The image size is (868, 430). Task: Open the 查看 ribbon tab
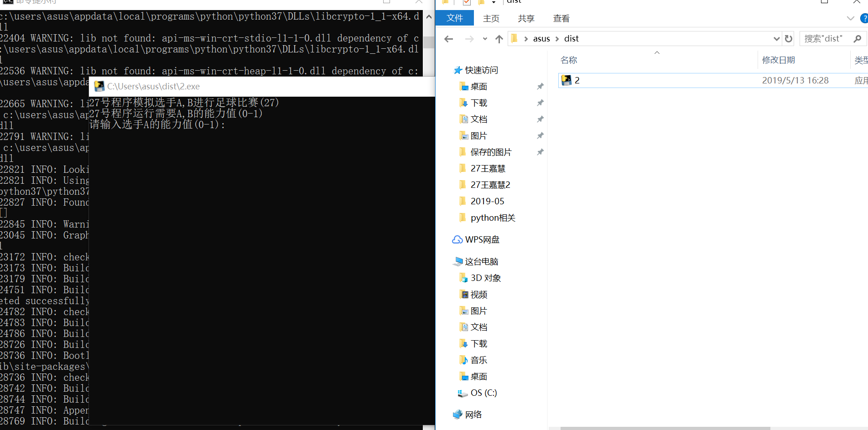pos(561,18)
